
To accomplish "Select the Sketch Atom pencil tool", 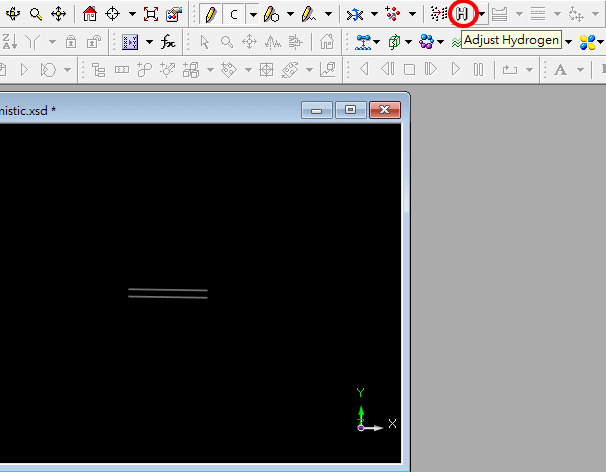I will point(210,15).
